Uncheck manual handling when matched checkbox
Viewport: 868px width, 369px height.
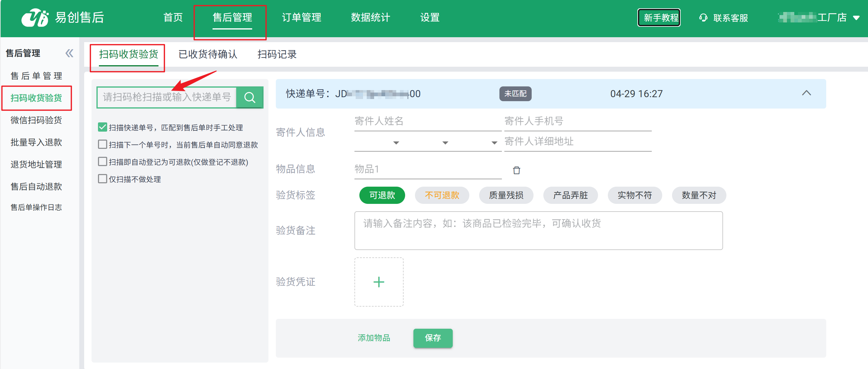click(x=103, y=127)
